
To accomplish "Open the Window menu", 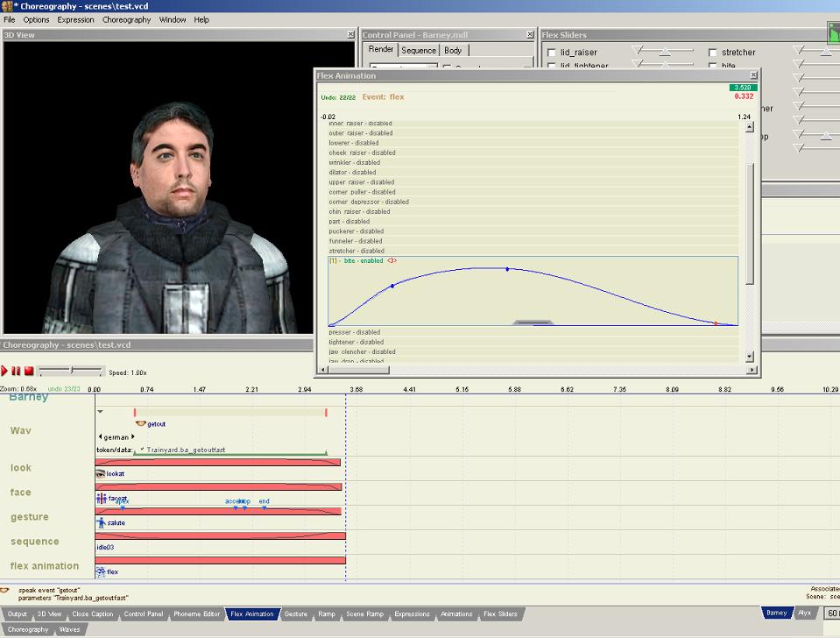I will pos(173,20).
